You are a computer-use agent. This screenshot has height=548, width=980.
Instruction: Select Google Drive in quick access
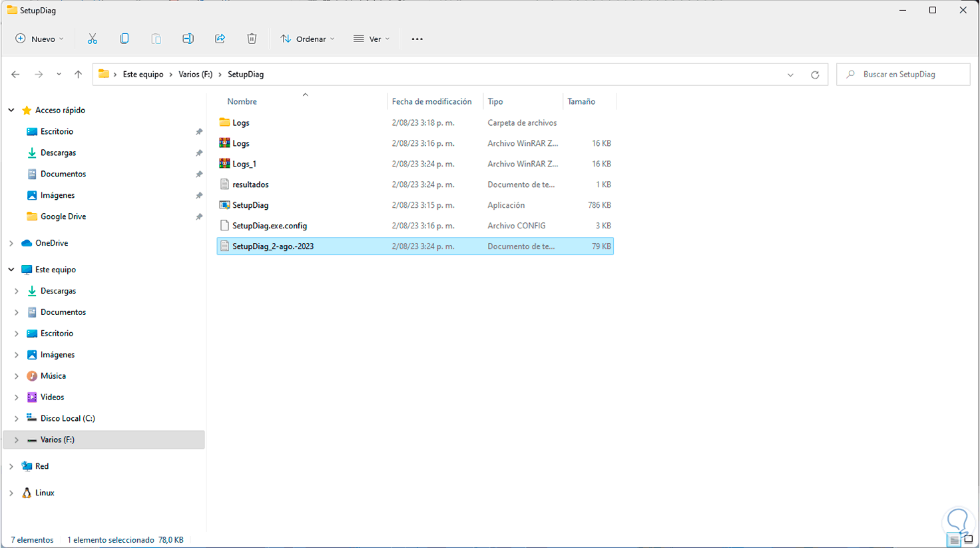[x=63, y=216]
